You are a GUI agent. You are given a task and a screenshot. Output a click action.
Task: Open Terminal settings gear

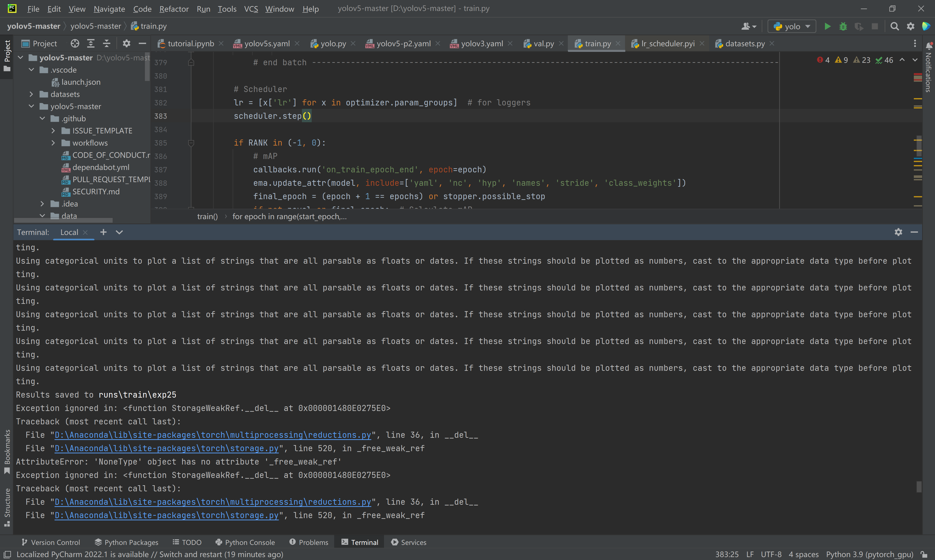click(898, 232)
